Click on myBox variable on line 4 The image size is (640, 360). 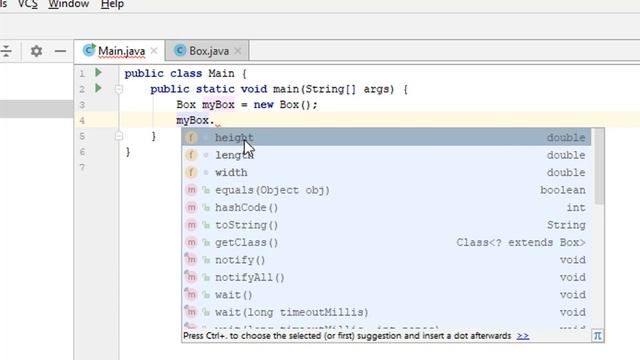[x=193, y=120]
